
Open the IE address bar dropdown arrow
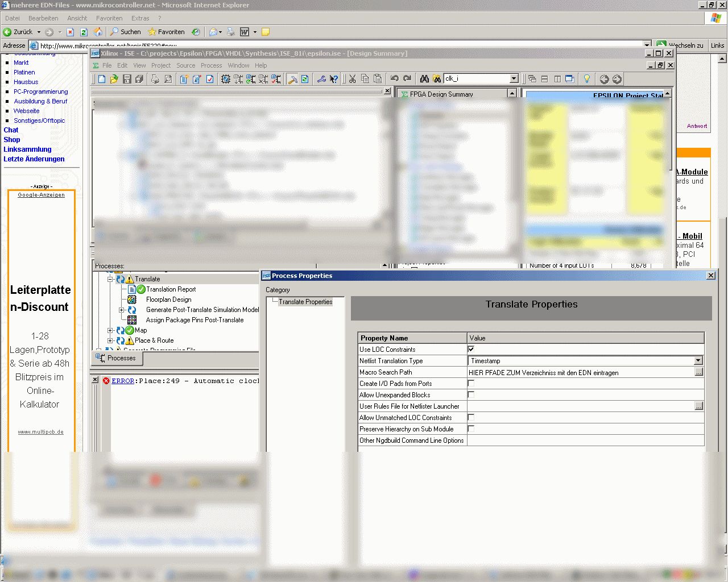(x=647, y=45)
